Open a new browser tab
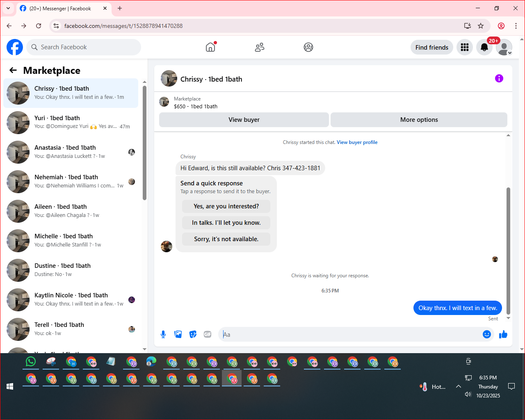Viewport: 525px width, 420px height. coord(120,8)
